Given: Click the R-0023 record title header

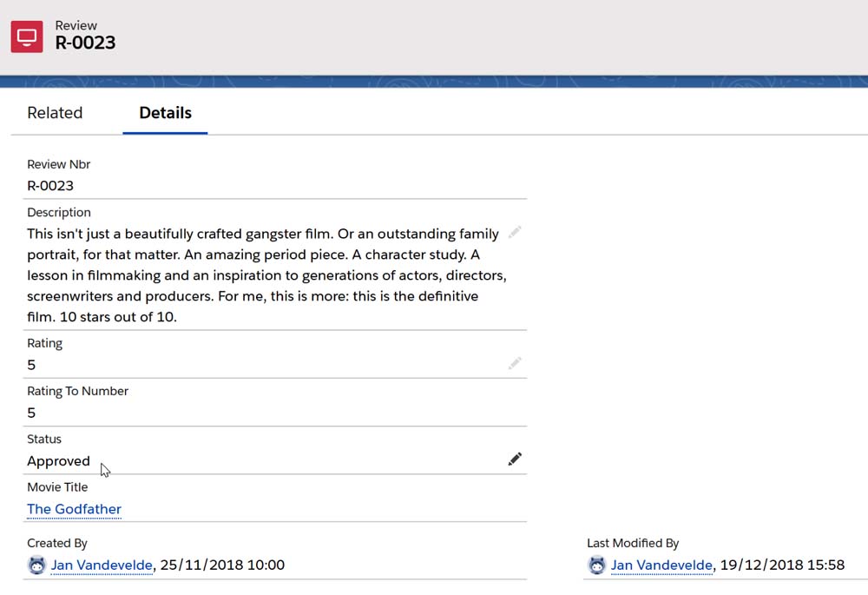Looking at the screenshot, I should [85, 43].
